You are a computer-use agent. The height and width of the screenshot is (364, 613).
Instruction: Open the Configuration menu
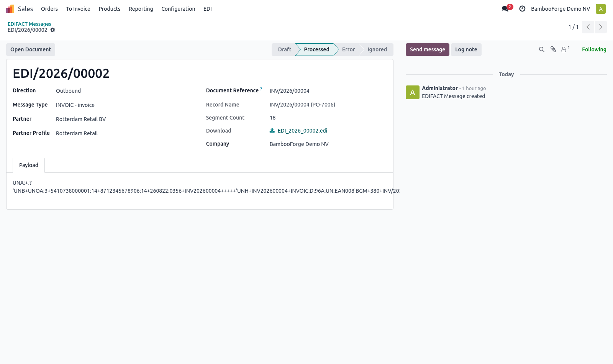[178, 9]
